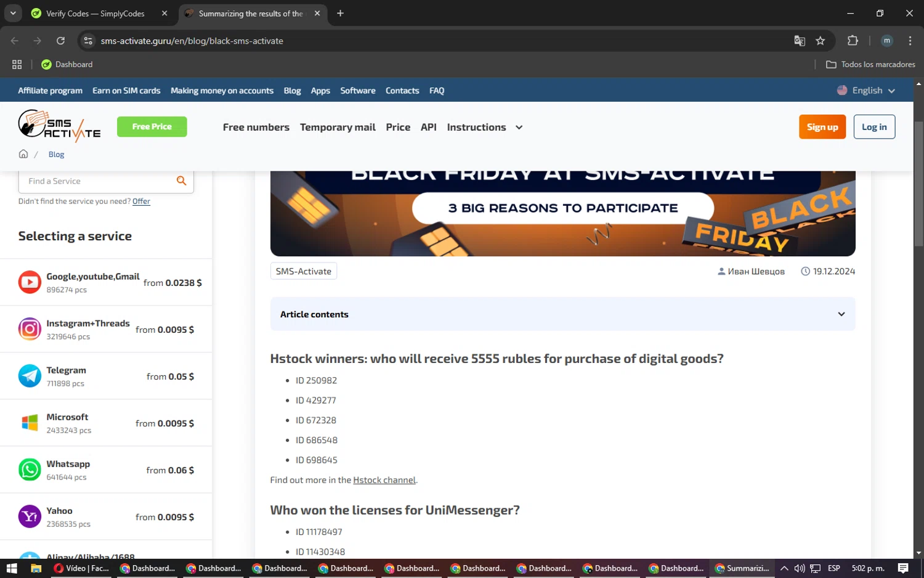924x578 pixels.
Task: Open the Google Translate icon in address bar
Action: pyautogui.click(x=800, y=41)
